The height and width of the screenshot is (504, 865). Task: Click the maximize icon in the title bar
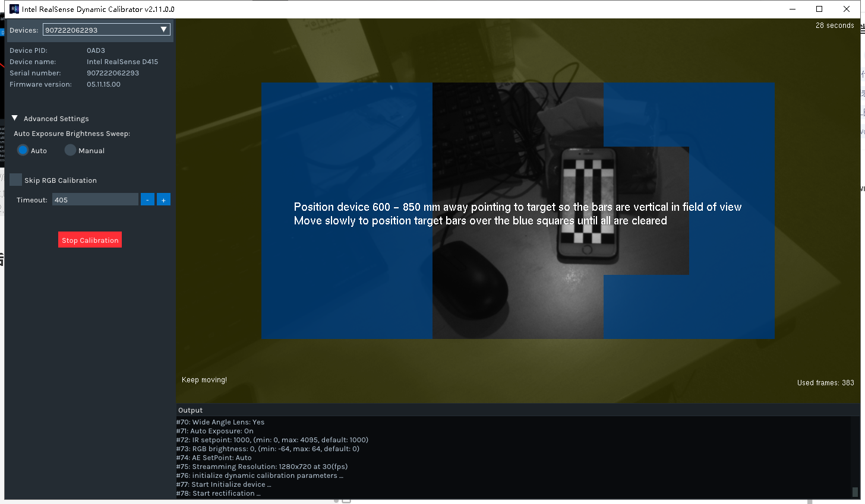click(x=819, y=9)
